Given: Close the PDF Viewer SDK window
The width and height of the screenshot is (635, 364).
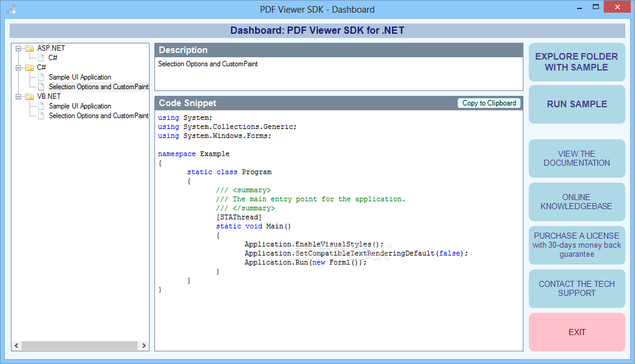Looking at the screenshot, I should [x=617, y=7].
